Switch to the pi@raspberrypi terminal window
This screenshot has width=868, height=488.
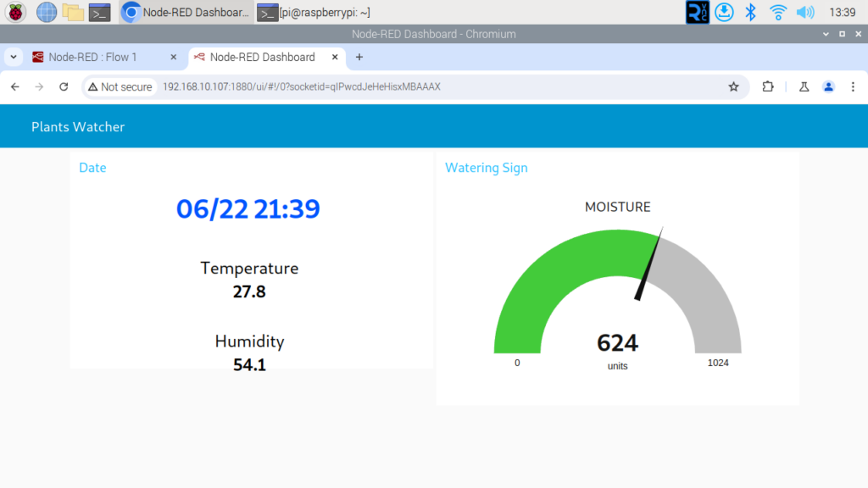[314, 12]
